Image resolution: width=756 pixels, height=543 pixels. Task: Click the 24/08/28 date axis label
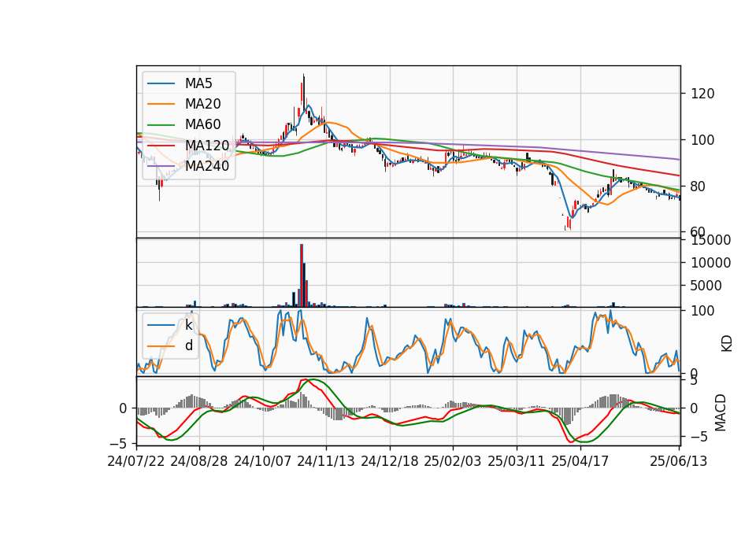[x=199, y=461]
